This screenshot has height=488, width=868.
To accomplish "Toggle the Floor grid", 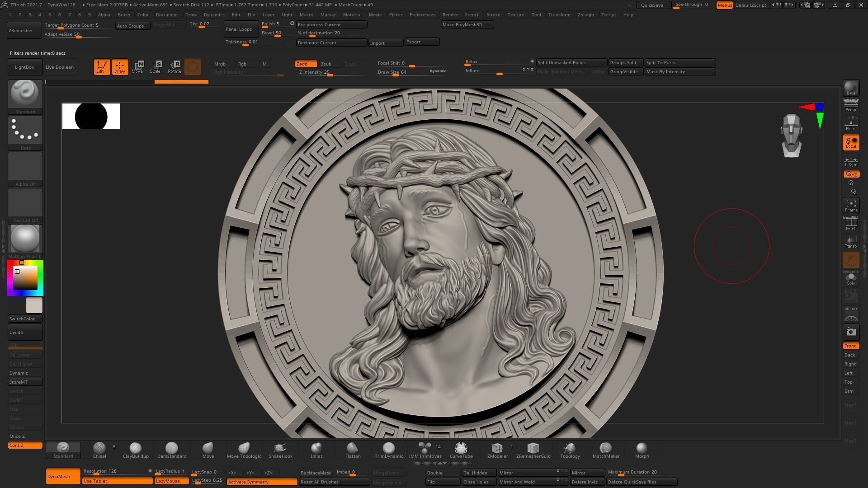I will pyautogui.click(x=851, y=124).
